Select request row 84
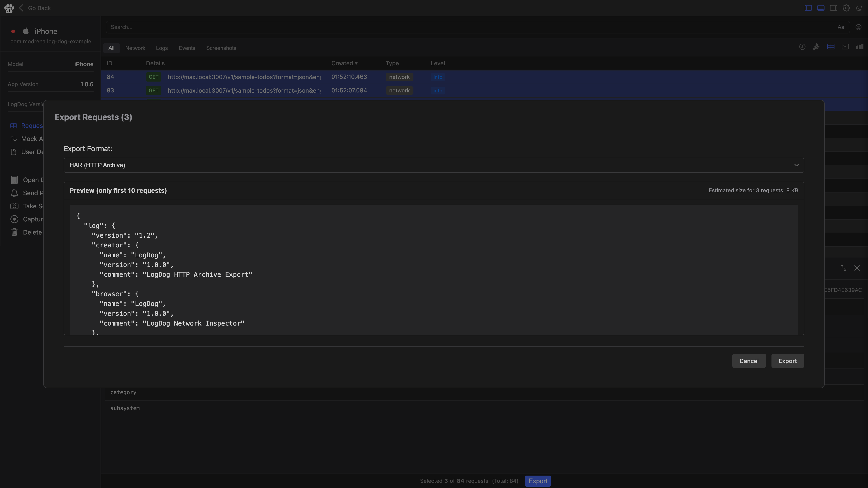The height and width of the screenshot is (488, 868). pyautogui.click(x=484, y=77)
